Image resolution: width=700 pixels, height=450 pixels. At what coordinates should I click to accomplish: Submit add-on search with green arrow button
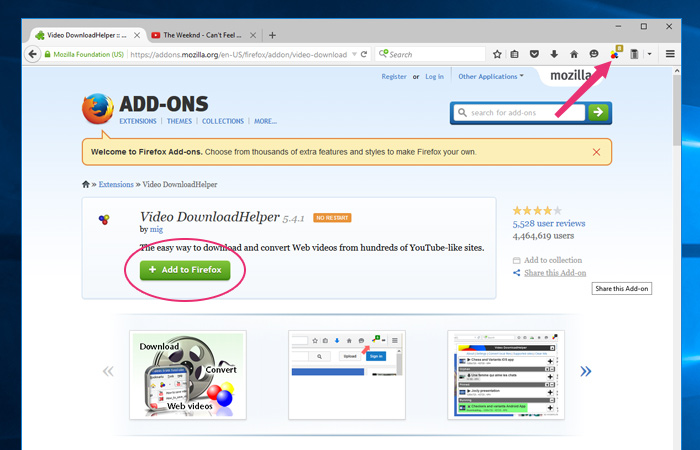(598, 112)
